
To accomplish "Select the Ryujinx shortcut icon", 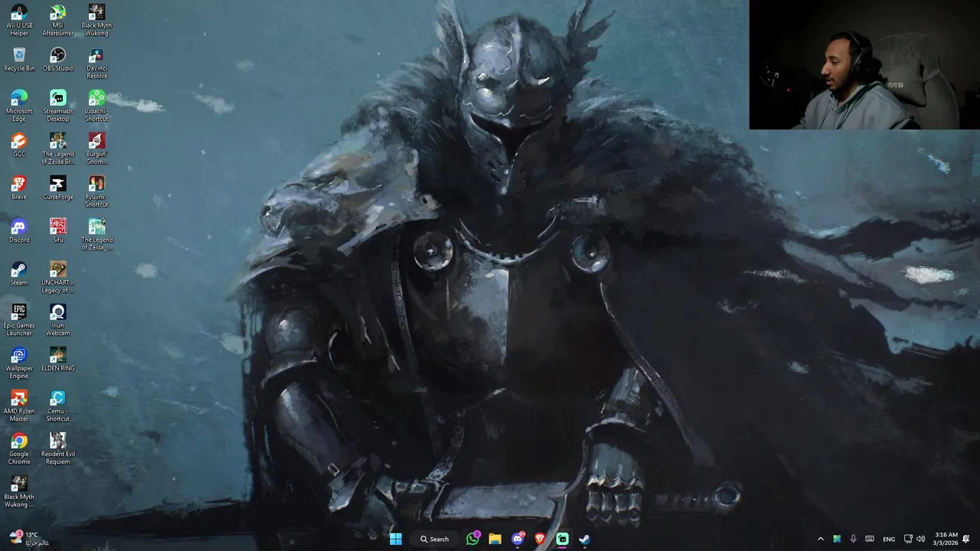I will tap(96, 191).
